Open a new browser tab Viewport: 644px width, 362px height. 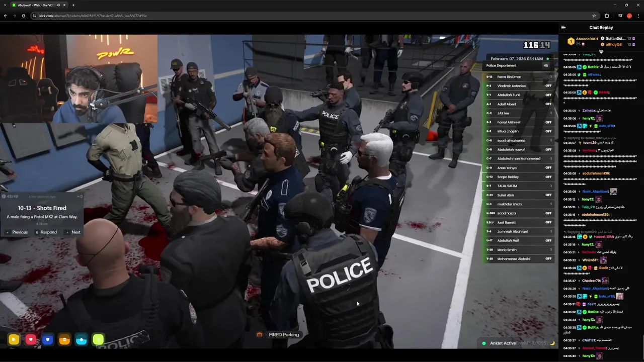coord(73,5)
